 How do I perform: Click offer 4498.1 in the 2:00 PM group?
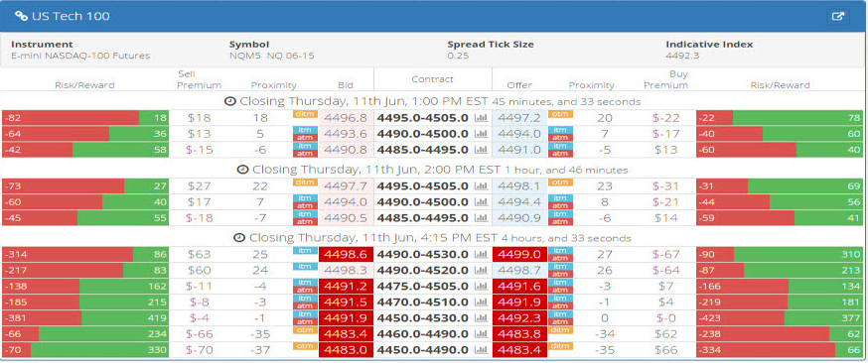(x=519, y=186)
